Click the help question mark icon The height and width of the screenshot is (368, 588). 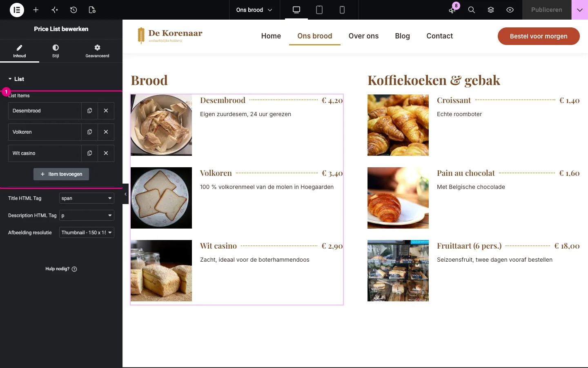(74, 269)
